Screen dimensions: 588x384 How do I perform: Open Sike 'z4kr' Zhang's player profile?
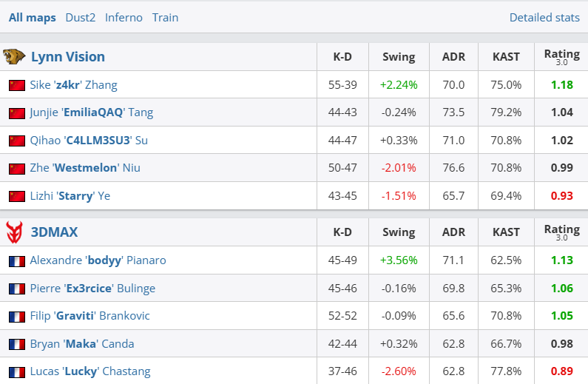click(x=73, y=85)
